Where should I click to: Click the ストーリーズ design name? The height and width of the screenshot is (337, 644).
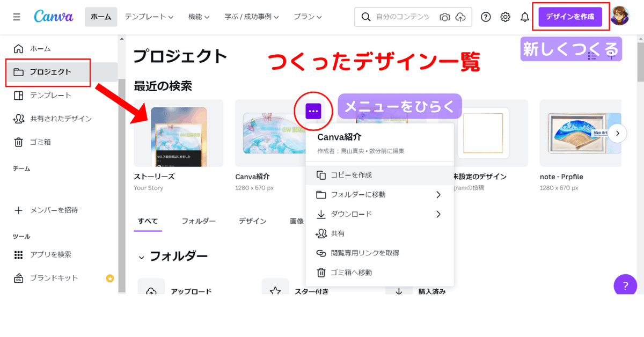pyautogui.click(x=154, y=177)
